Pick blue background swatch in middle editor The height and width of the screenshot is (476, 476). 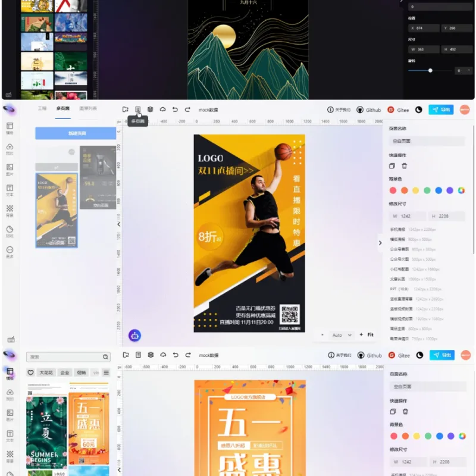coord(439,190)
